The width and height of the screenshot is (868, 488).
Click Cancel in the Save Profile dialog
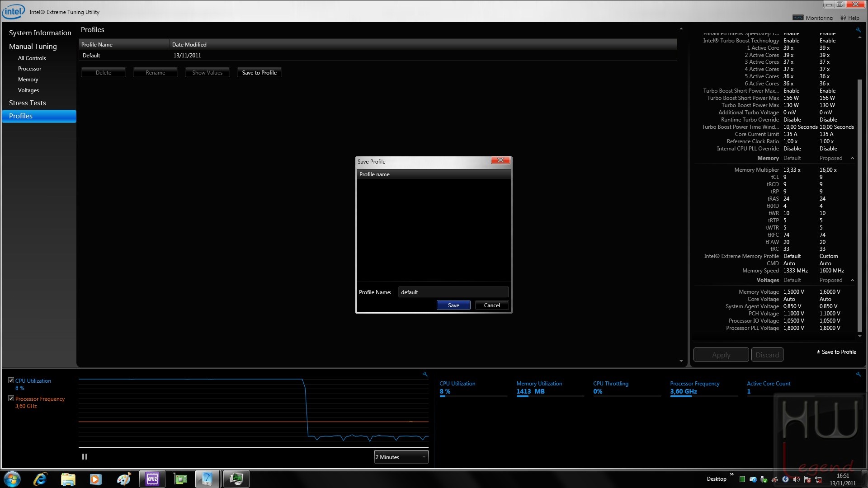pos(492,305)
